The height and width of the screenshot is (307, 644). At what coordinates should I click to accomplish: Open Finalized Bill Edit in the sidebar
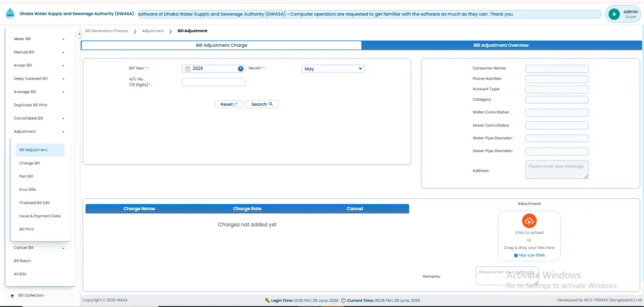[34, 203]
